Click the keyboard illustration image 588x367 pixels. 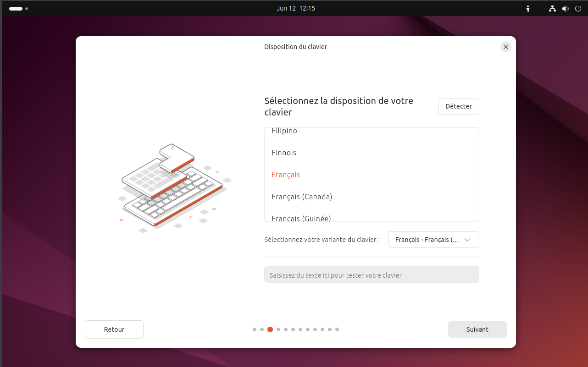[x=174, y=186]
